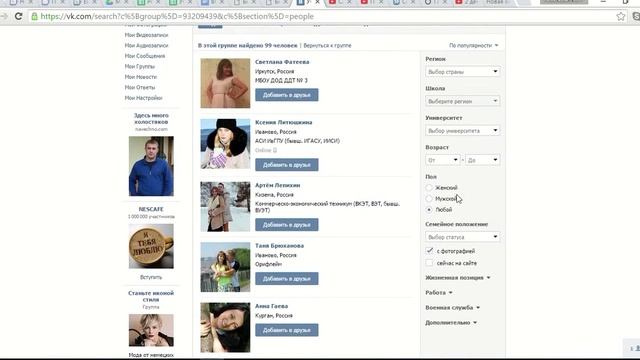Open the Семейное положение status dropdown
Screen dimensions: 640x360
pyautogui.click(x=462, y=237)
